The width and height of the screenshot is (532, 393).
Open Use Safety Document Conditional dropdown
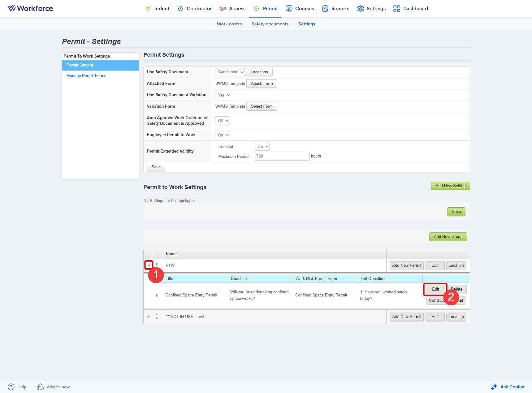[x=230, y=72]
